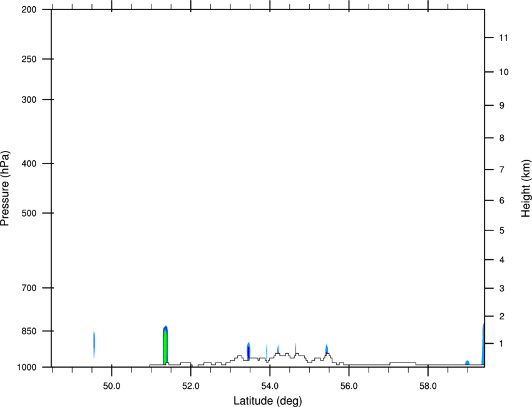
Task: Select the 500 pressure tick label
Action: (x=29, y=213)
